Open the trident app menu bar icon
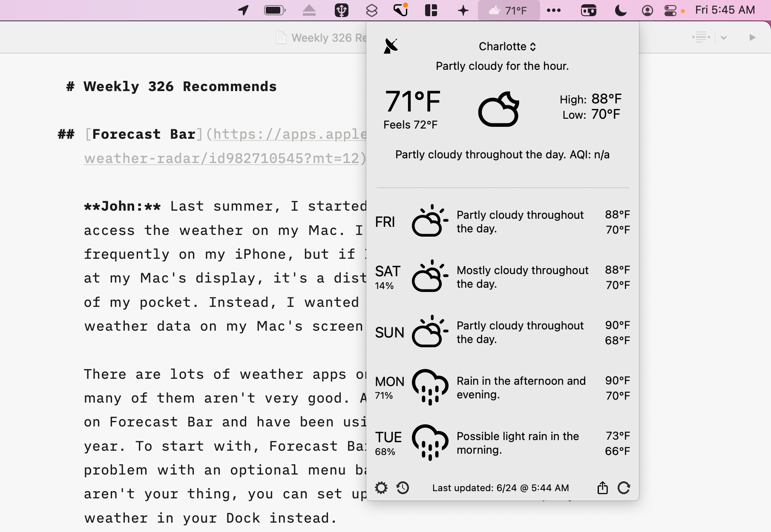This screenshot has width=771, height=532. (x=341, y=10)
